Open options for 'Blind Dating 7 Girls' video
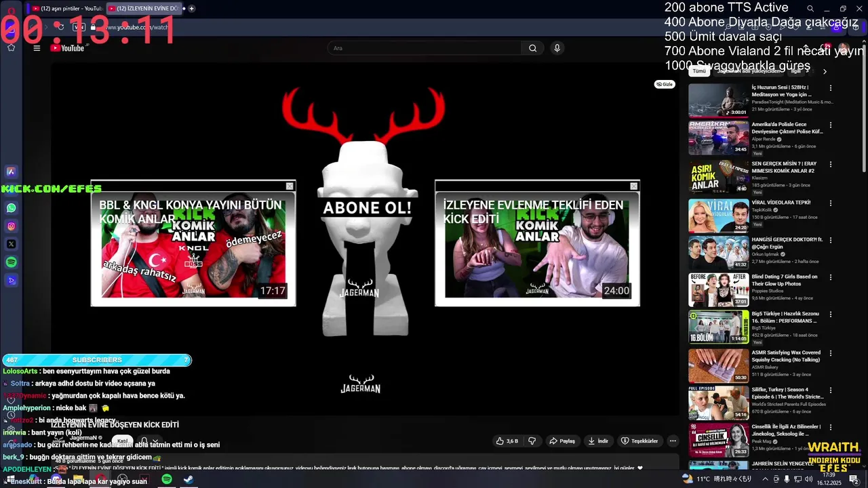868x488 pixels. pos(830,277)
